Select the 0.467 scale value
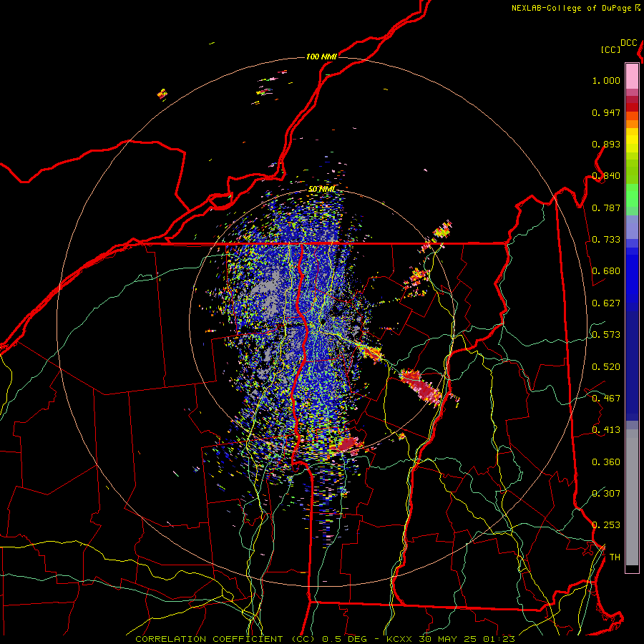Image resolution: width=644 pixels, height=644 pixels. (x=606, y=399)
